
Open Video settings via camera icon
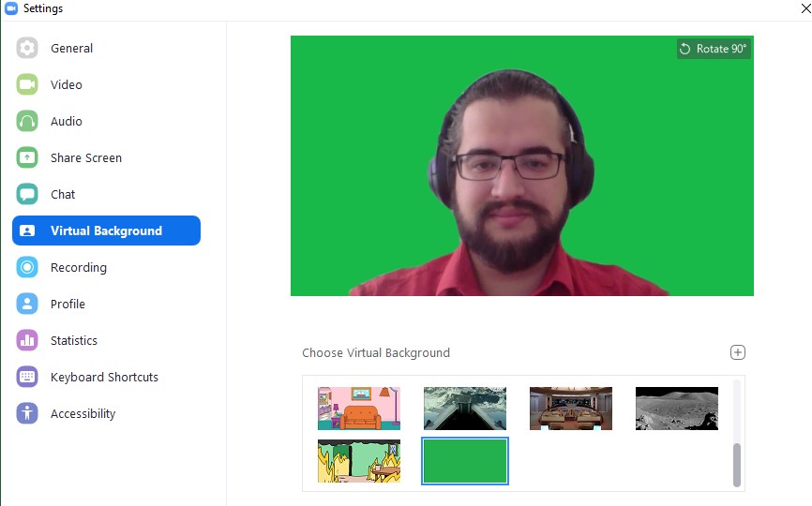27,85
